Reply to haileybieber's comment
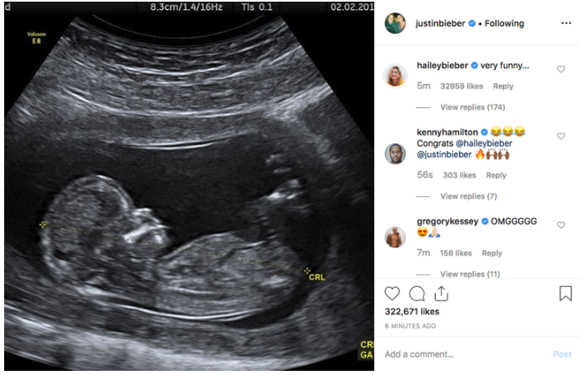588x375 pixels. [503, 86]
